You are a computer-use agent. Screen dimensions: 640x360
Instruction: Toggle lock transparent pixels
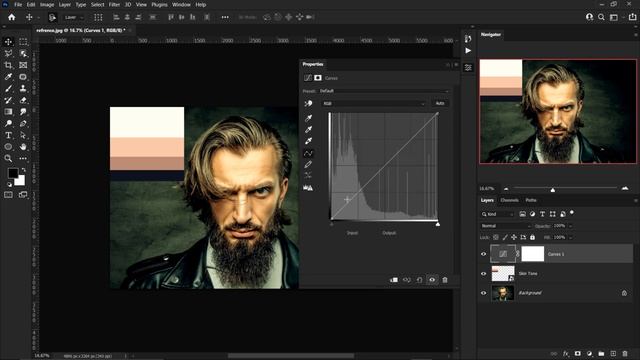pos(496,237)
